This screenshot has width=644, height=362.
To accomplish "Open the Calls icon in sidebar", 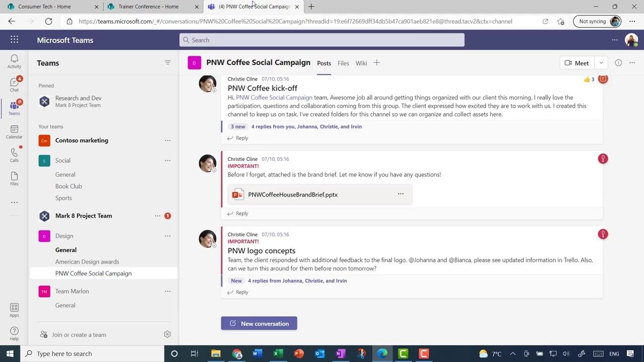I will [x=14, y=155].
